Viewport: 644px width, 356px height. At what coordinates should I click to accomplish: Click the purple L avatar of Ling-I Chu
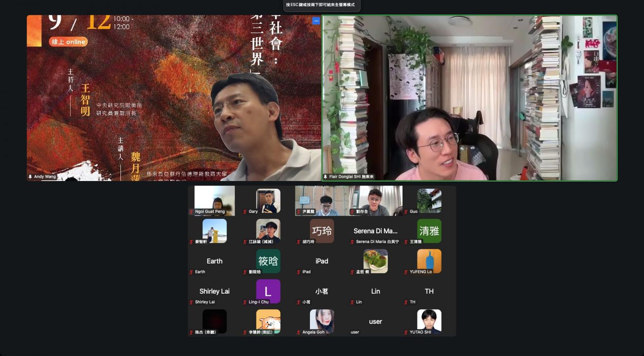click(x=268, y=291)
